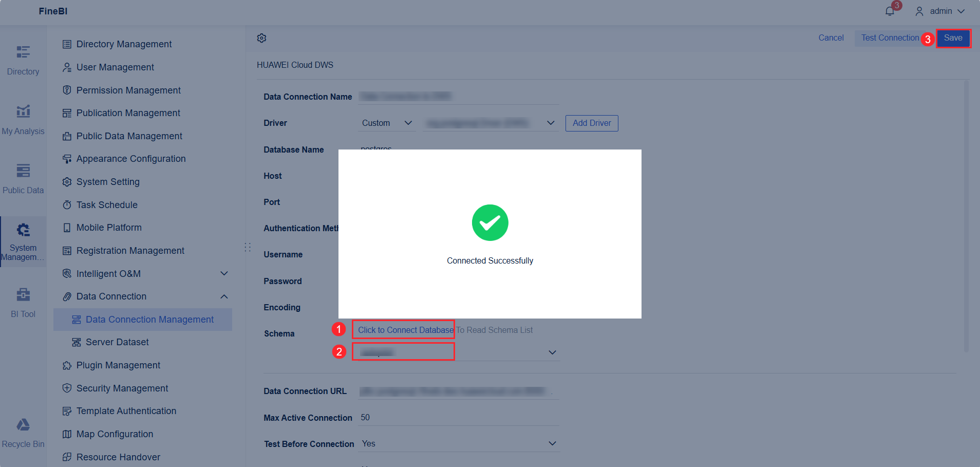The width and height of the screenshot is (980, 467).
Task: Click the Appearance Configuration icon
Action: [x=67, y=159]
